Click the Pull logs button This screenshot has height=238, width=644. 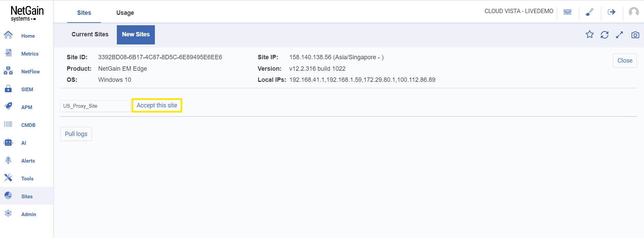pyautogui.click(x=76, y=134)
